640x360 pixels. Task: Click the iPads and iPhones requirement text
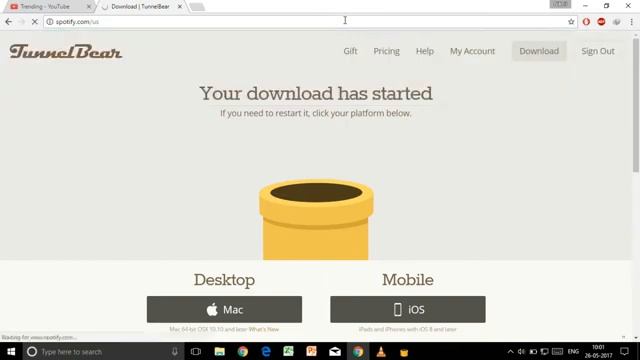[x=407, y=329]
